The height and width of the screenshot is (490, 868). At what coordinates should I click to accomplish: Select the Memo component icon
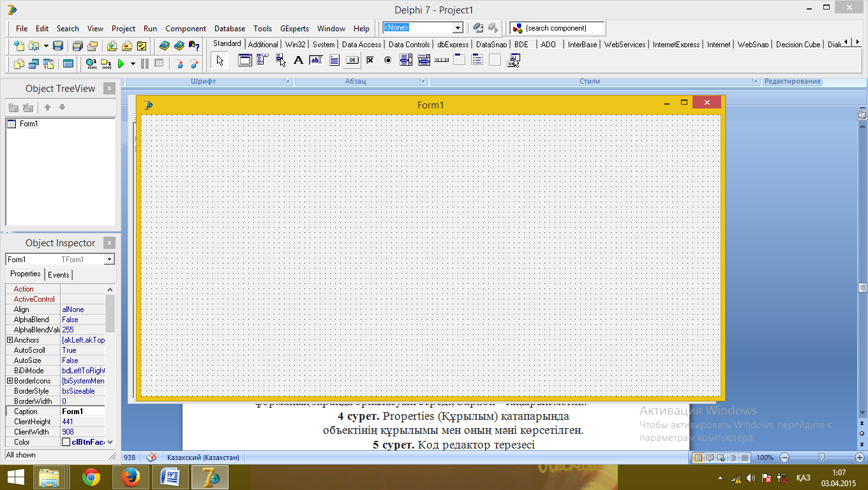pos(334,61)
